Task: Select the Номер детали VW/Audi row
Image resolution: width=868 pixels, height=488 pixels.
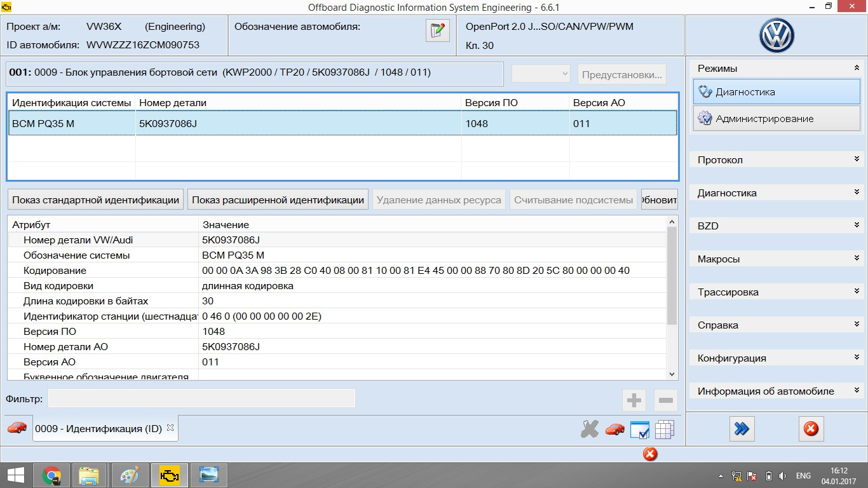Action: tap(337, 240)
